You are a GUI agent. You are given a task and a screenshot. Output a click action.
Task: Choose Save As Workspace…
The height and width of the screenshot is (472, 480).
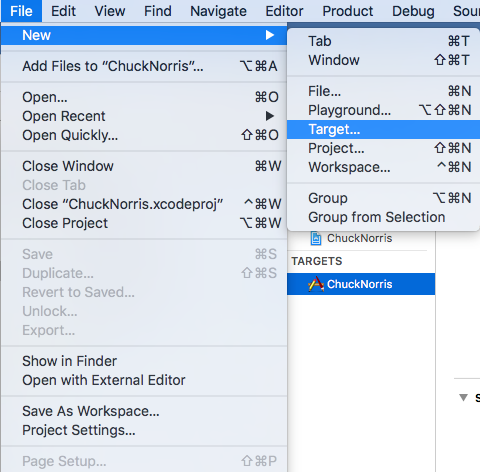click(144, 411)
